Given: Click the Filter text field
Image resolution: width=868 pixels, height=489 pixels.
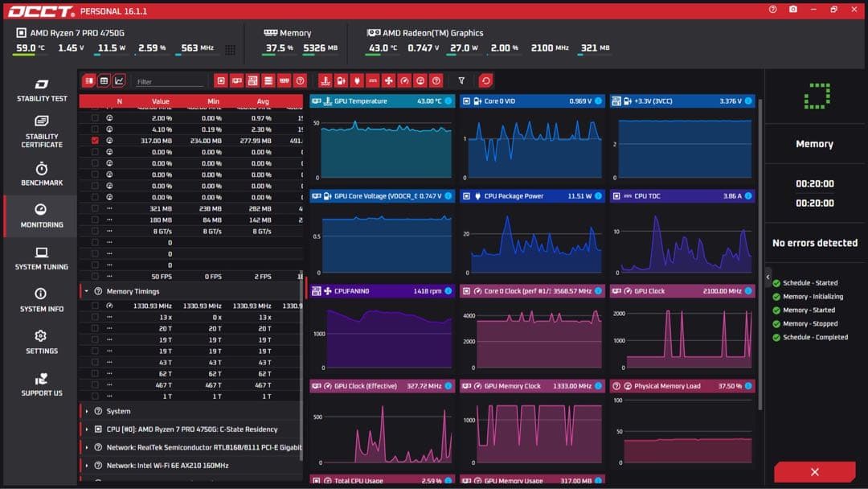Looking at the screenshot, I should [169, 81].
